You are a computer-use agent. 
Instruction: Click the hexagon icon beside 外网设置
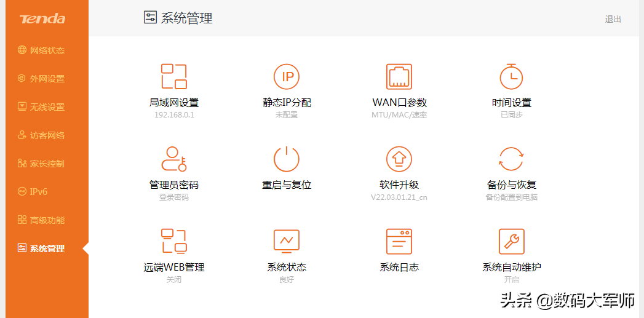(x=22, y=79)
